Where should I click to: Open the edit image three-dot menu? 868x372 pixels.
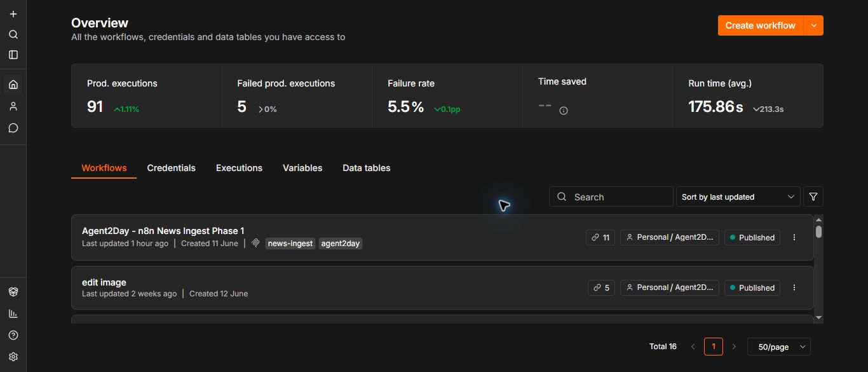[794, 287]
